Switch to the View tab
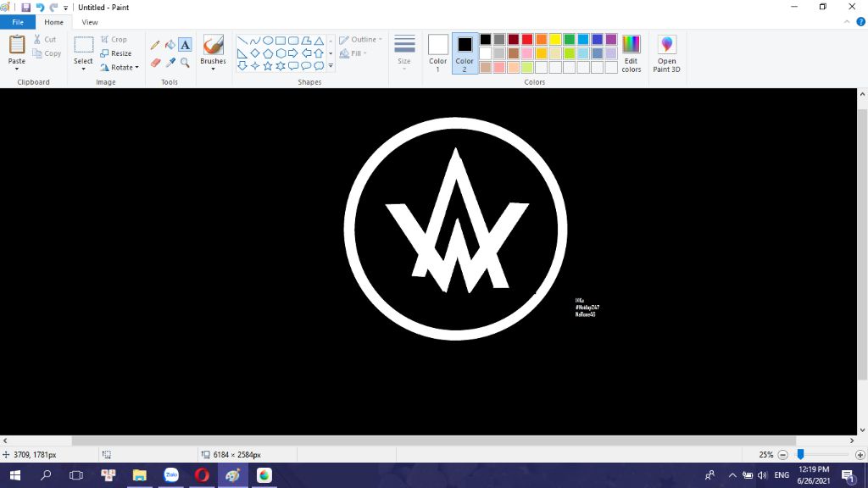868x488 pixels. point(90,22)
